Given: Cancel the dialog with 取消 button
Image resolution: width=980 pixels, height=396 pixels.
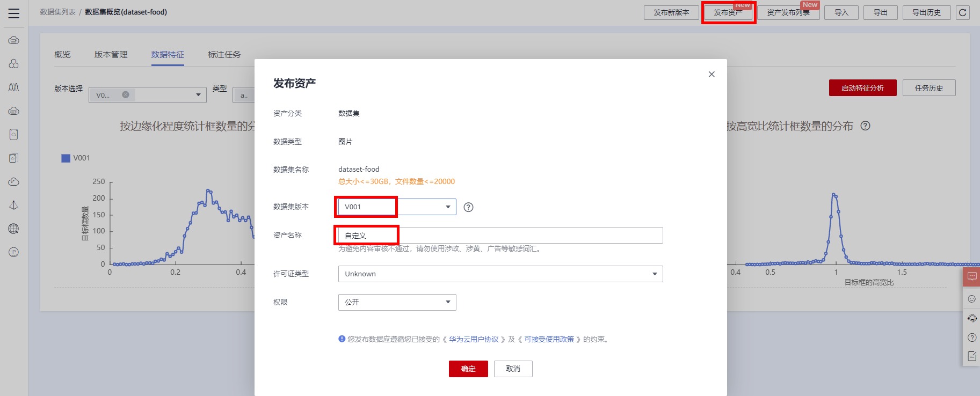Looking at the screenshot, I should pyautogui.click(x=513, y=369).
